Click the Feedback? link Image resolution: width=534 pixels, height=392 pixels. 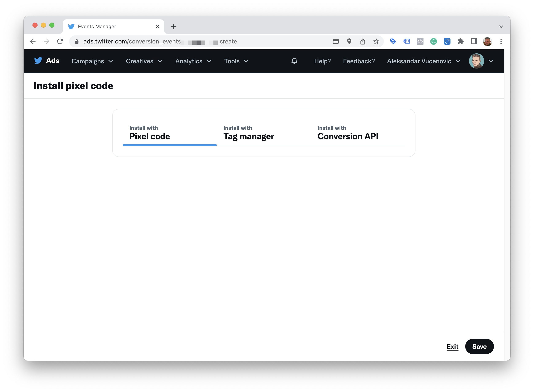click(x=358, y=61)
